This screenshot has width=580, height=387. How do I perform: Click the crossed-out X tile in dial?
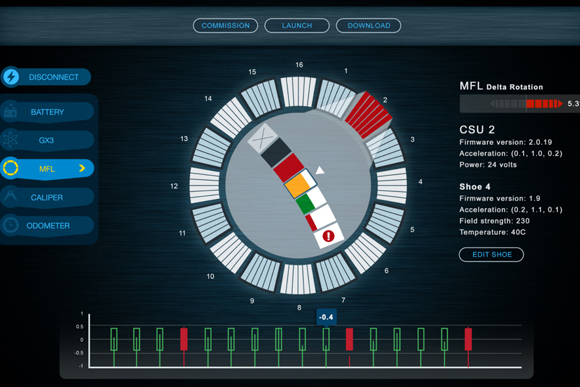[x=263, y=138]
